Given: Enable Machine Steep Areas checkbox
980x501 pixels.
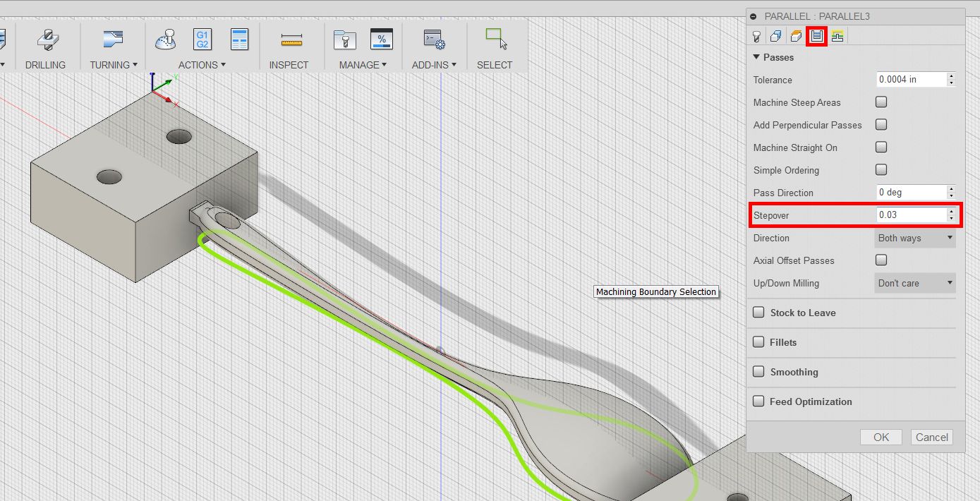Looking at the screenshot, I should coord(881,102).
